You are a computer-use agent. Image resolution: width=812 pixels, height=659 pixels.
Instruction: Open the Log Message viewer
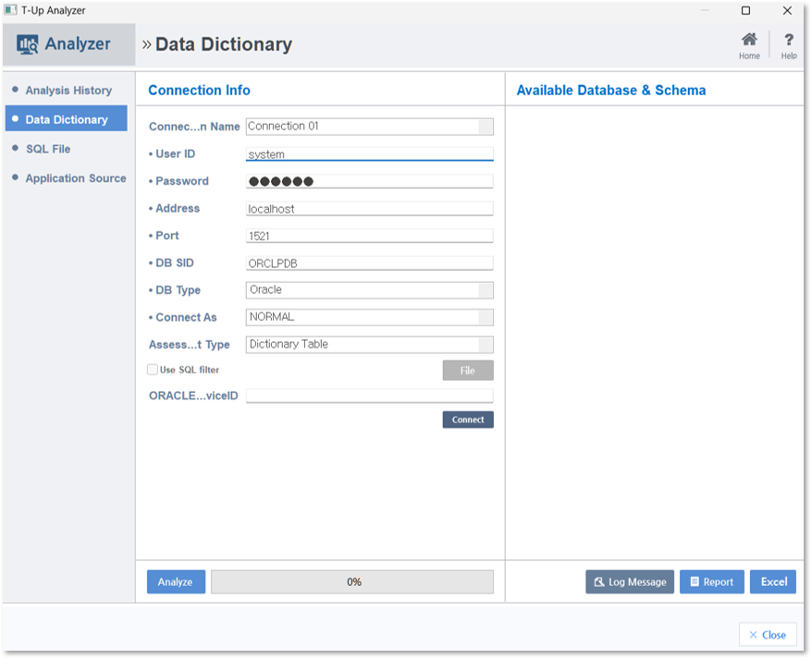[x=630, y=581]
